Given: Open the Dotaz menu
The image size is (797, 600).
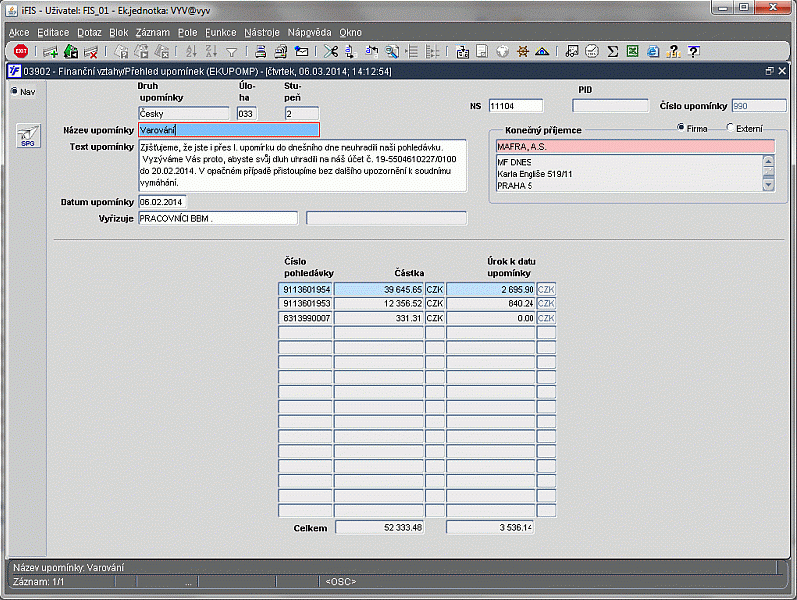Looking at the screenshot, I should coord(89,33).
